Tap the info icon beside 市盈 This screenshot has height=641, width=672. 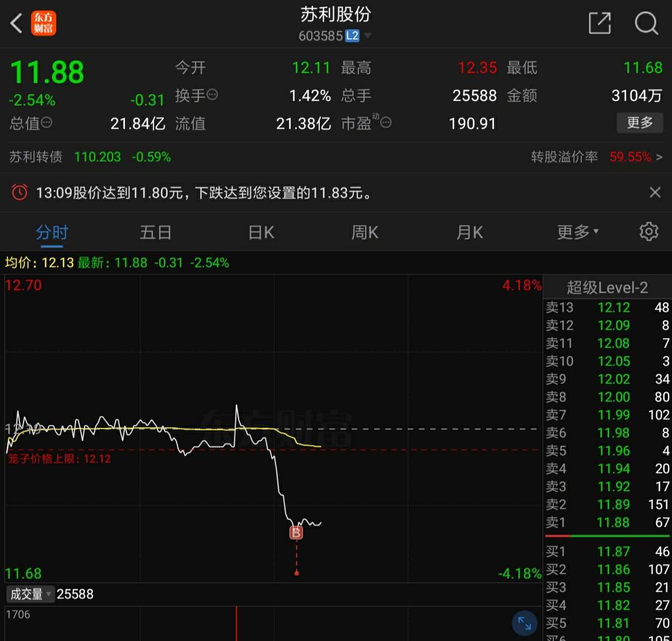(386, 122)
